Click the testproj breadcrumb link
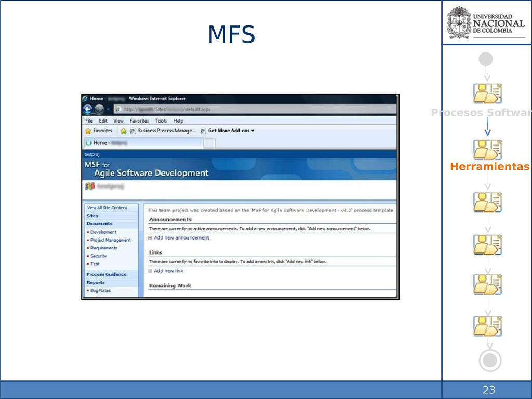532x399 pixels. (x=91, y=154)
